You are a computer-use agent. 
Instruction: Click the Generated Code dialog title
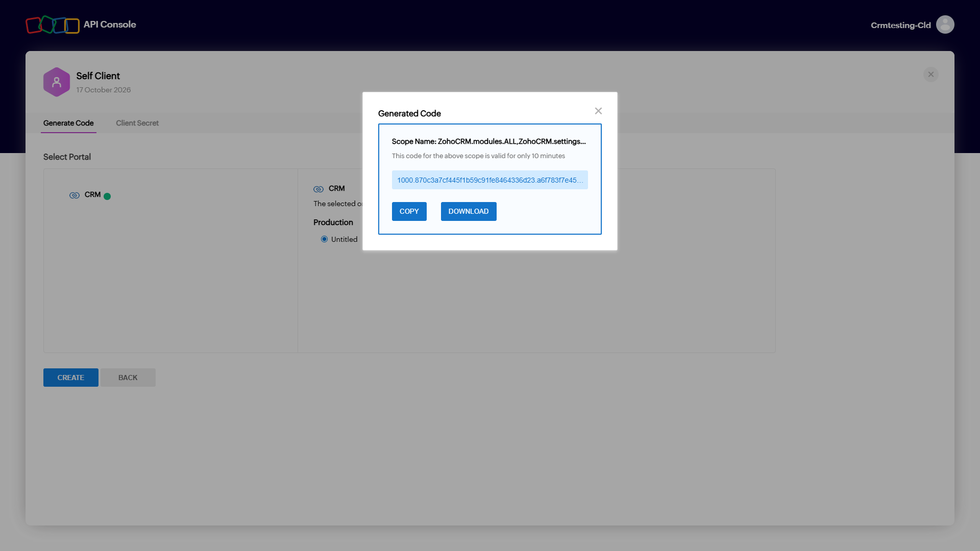[409, 113]
